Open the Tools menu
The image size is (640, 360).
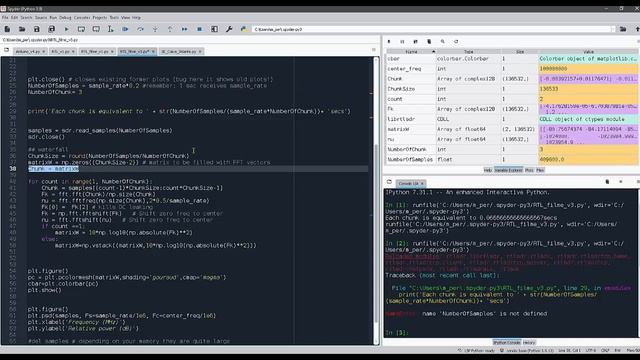click(x=114, y=18)
